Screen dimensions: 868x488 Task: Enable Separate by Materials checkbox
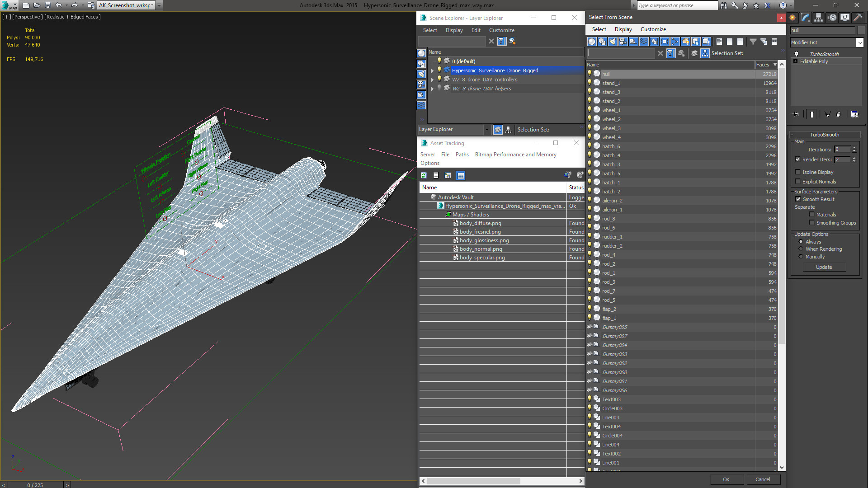coord(811,215)
